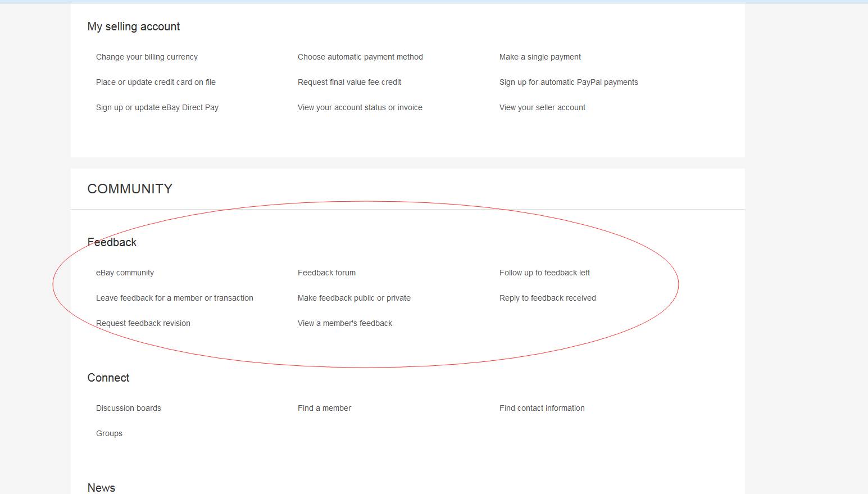
Task: Click the eBay community link
Action: (x=125, y=273)
